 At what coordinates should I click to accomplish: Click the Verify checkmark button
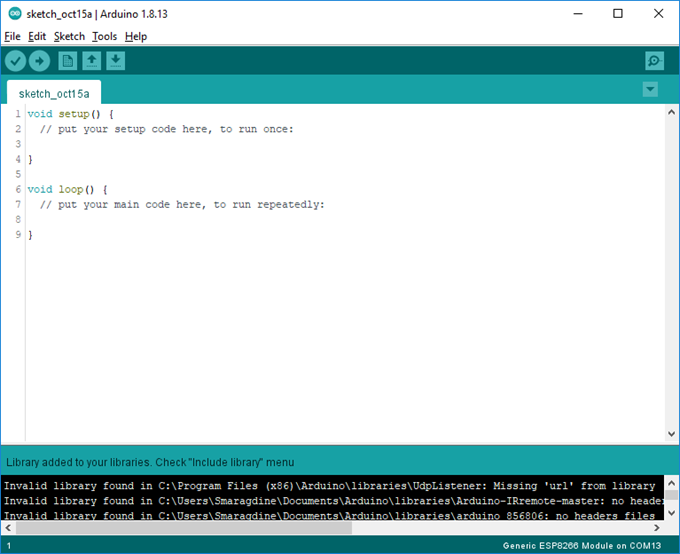pos(15,61)
